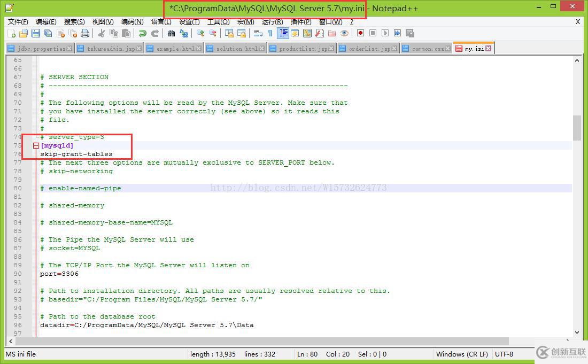Start macro recording with red circle icon
Screen dimensions: 588x364
pos(361,33)
